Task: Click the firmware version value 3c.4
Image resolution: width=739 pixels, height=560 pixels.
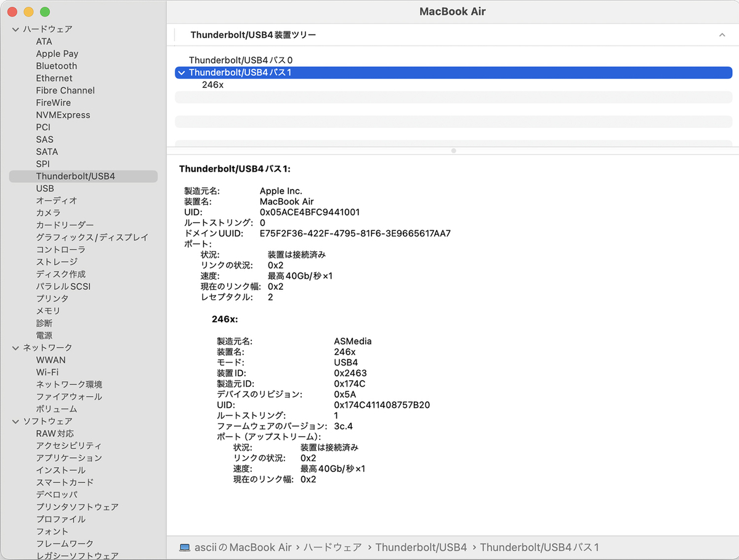Action: tap(344, 426)
